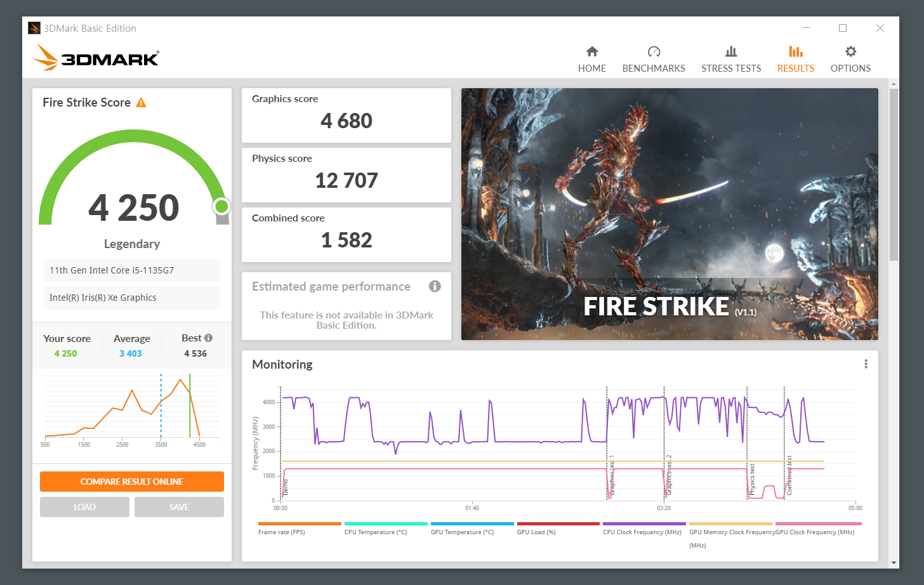This screenshot has height=585, width=924.
Task: Click the Stress Tests bar-chart icon
Action: click(731, 51)
